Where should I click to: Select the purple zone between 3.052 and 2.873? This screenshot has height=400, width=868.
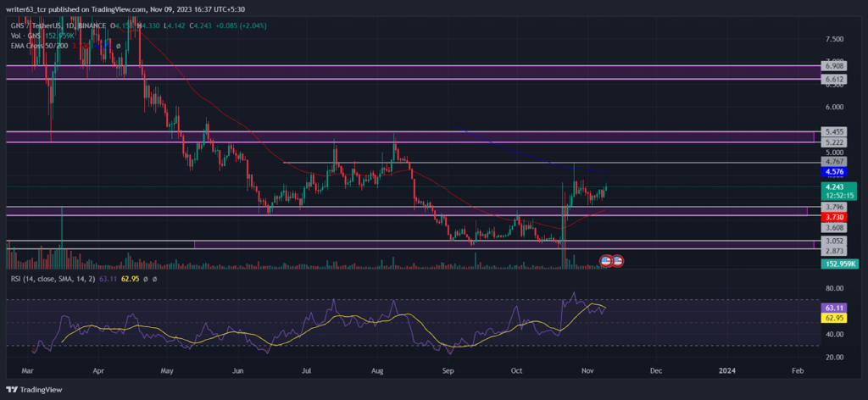pos(504,245)
